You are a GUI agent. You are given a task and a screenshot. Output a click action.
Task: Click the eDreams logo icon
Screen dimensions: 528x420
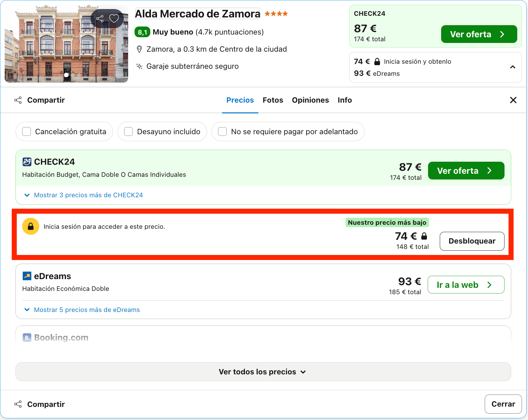pos(27,276)
